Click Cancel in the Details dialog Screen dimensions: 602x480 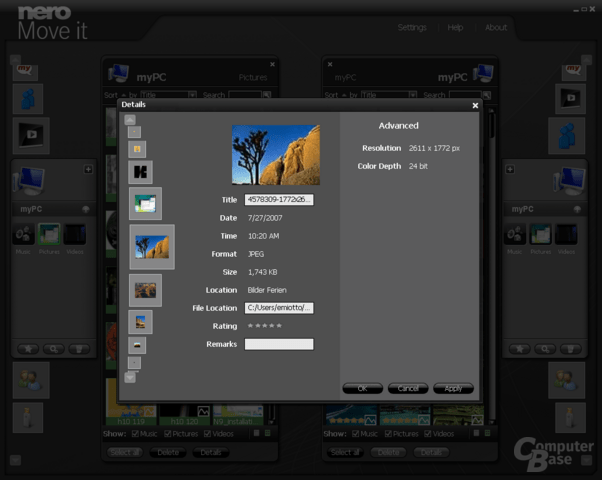pos(408,388)
